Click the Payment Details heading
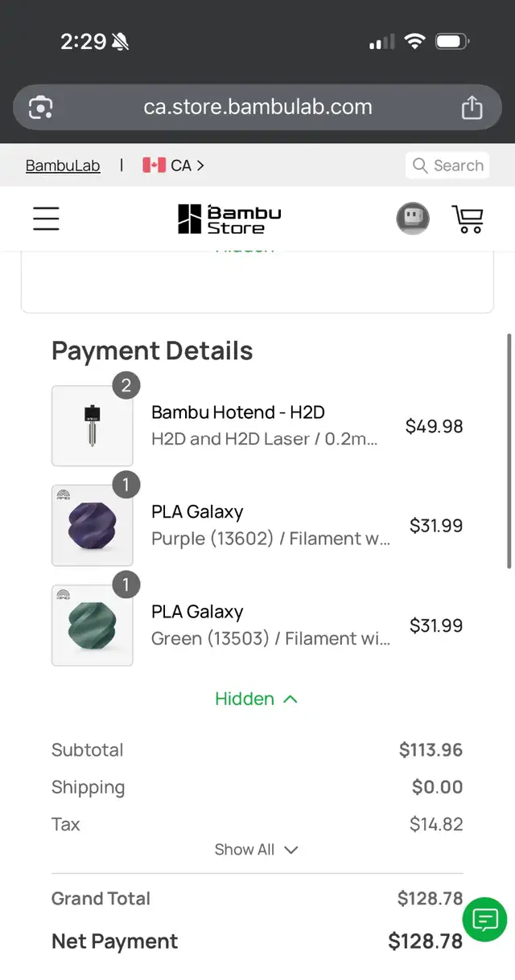 tap(151, 351)
